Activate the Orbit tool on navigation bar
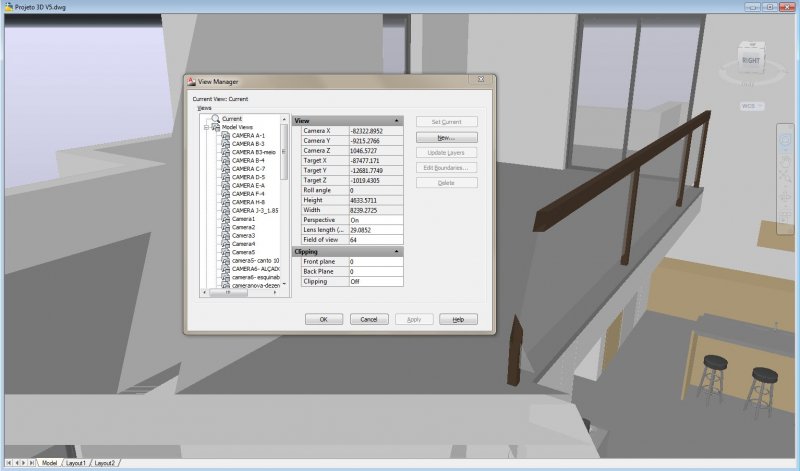Viewport: 800px width, 471px height. point(785,196)
